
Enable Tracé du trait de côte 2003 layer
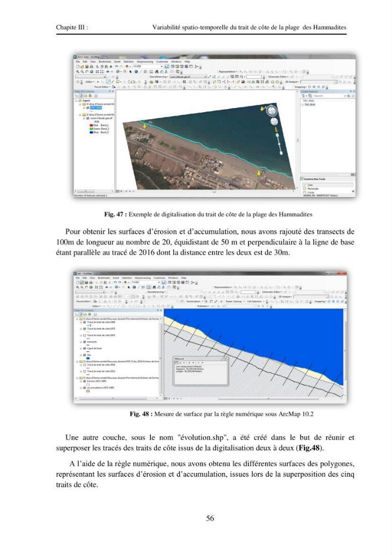(84, 335)
